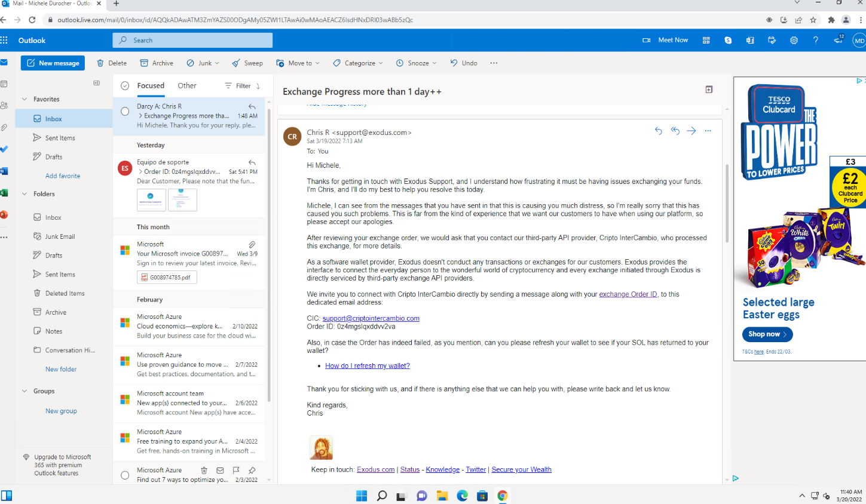Open the Help question mark
The image size is (866, 504).
pos(815,40)
